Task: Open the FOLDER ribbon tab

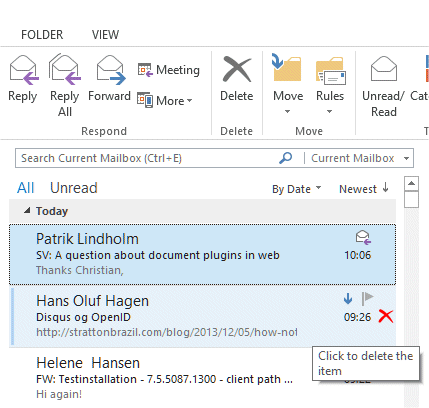Action: (42, 35)
